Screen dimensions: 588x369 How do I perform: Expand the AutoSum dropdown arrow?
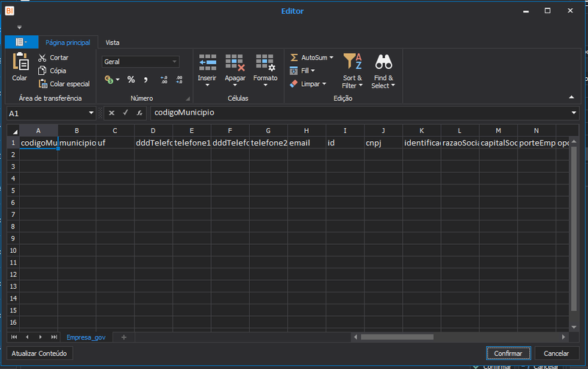[x=331, y=57]
